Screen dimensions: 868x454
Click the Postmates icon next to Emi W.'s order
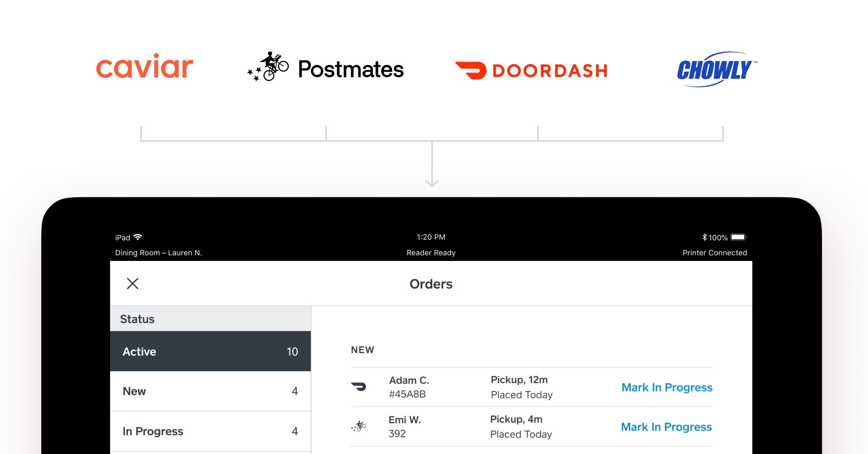tap(359, 427)
